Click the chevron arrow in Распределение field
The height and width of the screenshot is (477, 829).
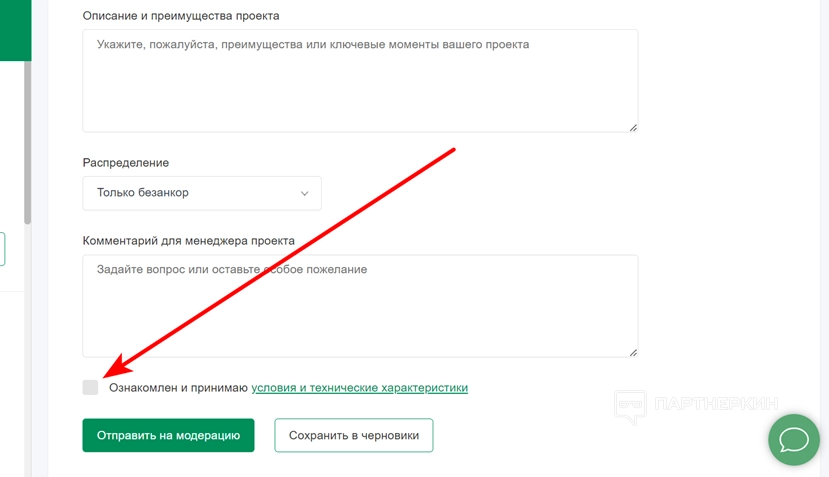pos(305,193)
